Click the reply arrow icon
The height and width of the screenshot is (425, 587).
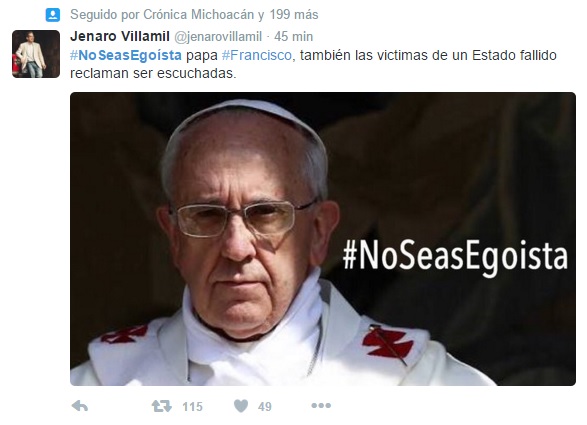(x=80, y=406)
